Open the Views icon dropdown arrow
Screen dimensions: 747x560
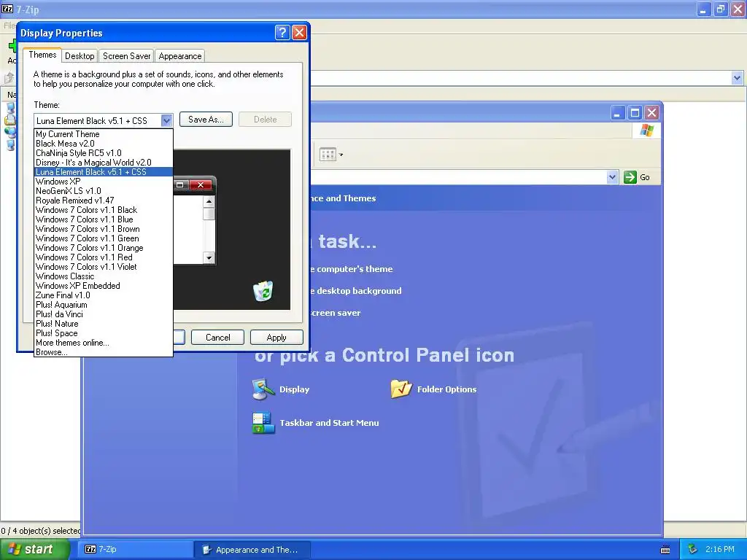pos(341,155)
